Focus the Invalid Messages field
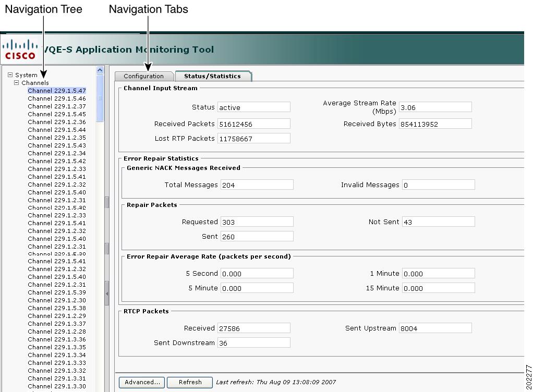The width and height of the screenshot is (533, 392). [439, 185]
